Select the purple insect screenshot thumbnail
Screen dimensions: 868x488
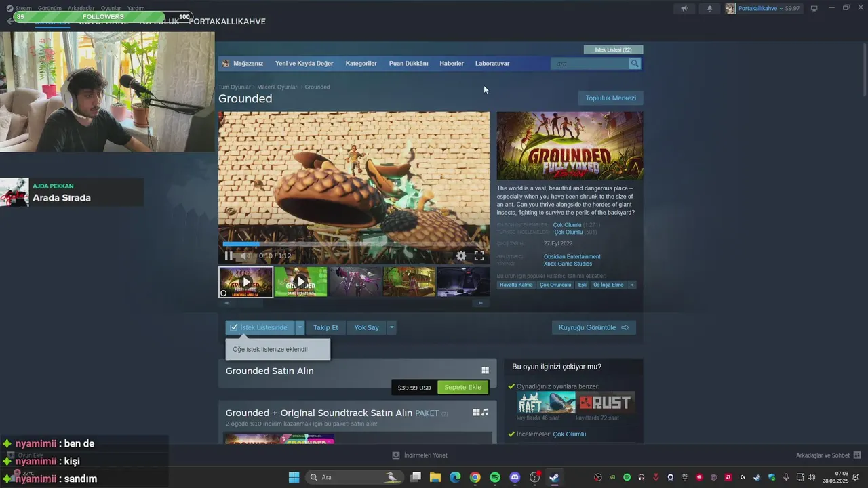[x=355, y=282]
